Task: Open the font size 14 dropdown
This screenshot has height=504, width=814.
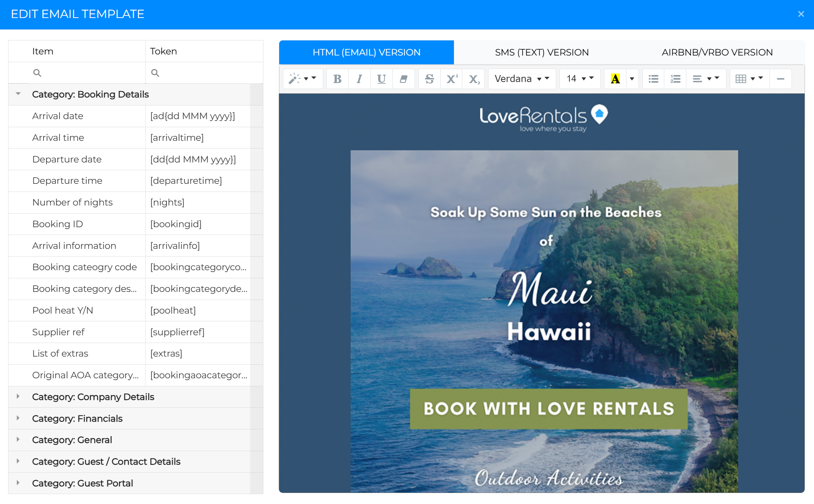Action: coord(580,79)
